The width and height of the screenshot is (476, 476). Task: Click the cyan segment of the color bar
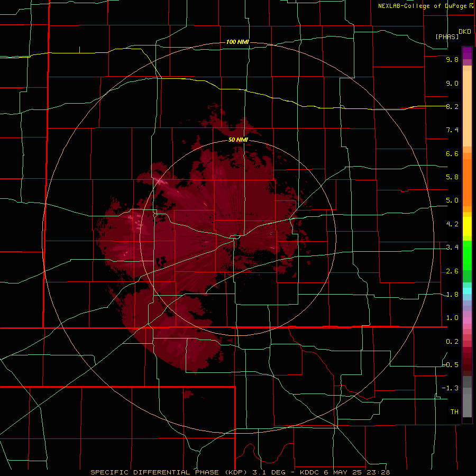coord(467,290)
